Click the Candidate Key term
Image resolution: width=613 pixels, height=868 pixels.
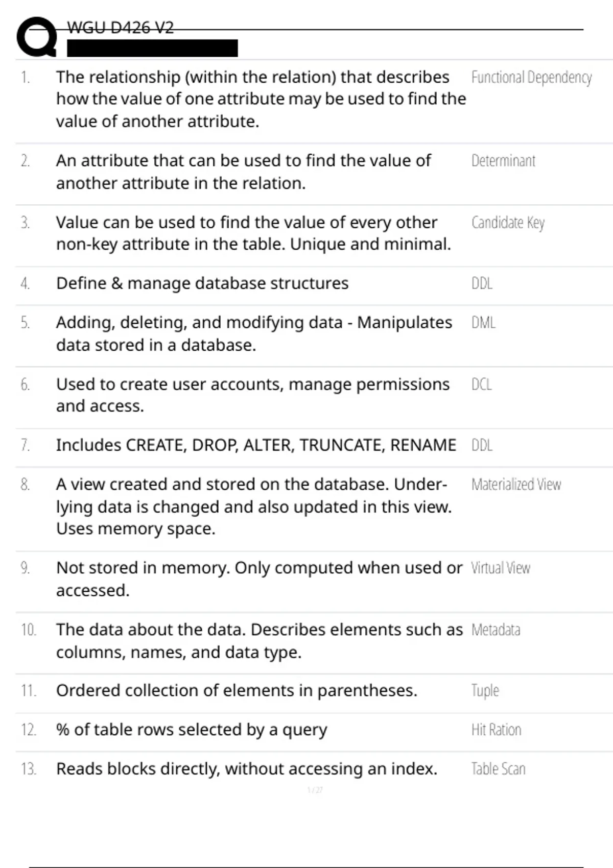click(x=508, y=223)
